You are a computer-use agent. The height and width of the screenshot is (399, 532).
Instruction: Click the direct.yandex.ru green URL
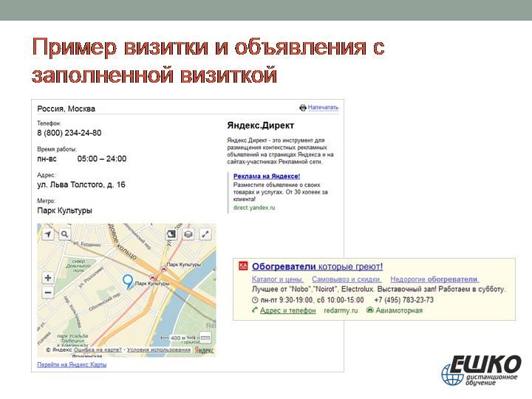coord(254,208)
